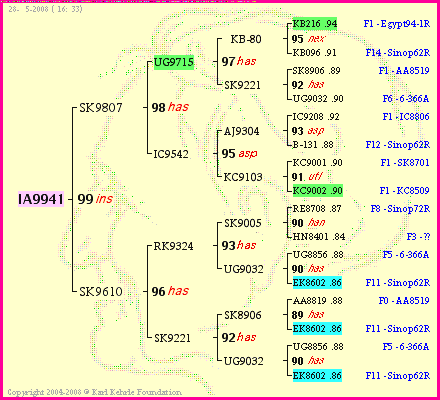The width and height of the screenshot is (440, 400).
Task: Click lineage note F6 - 6-366A
Action: point(406,99)
